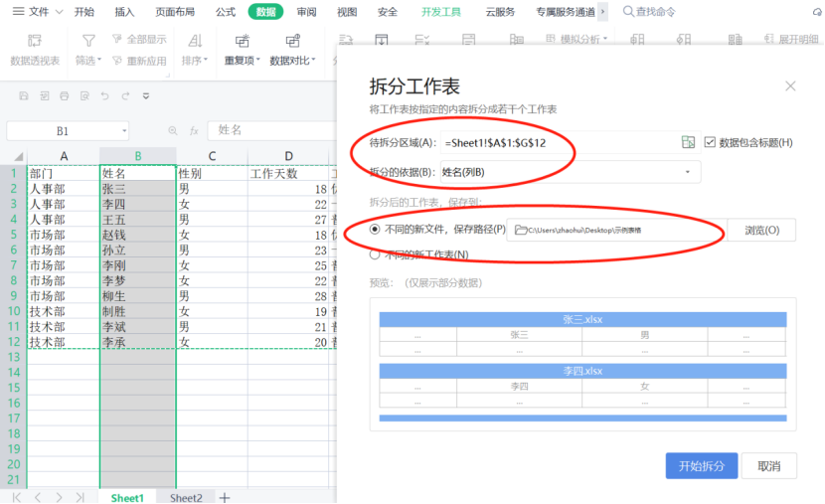Screen dimensions: 825x504
Task: Select row 5 header
Action: tap(14, 235)
